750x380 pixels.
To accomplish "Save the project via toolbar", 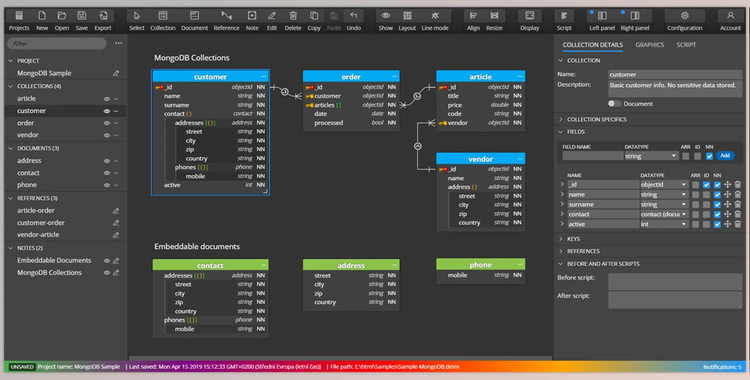I will coord(82,21).
